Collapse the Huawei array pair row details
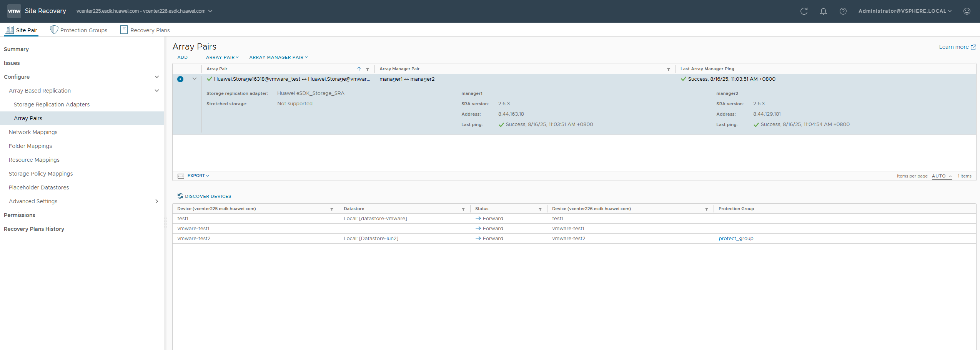This screenshot has width=980, height=350. point(194,79)
